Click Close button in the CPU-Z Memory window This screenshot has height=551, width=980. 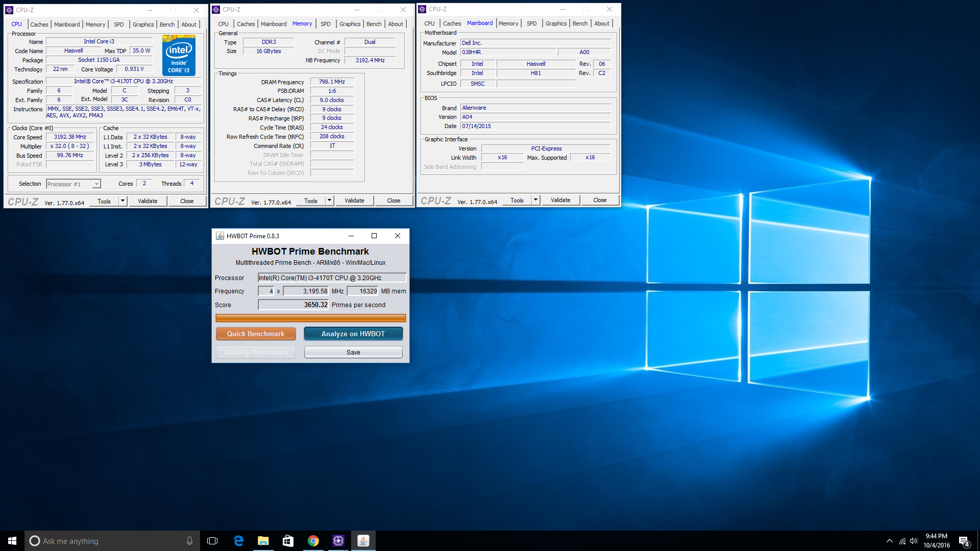394,201
